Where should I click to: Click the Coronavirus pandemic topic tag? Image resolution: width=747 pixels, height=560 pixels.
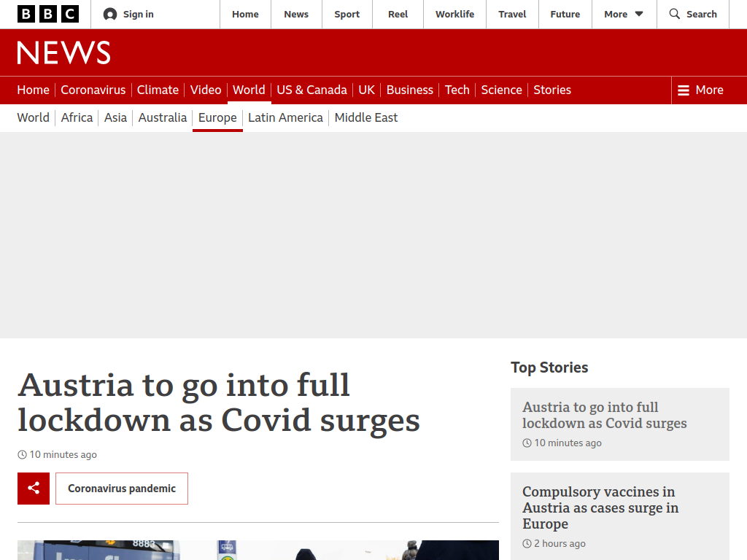pos(122,489)
